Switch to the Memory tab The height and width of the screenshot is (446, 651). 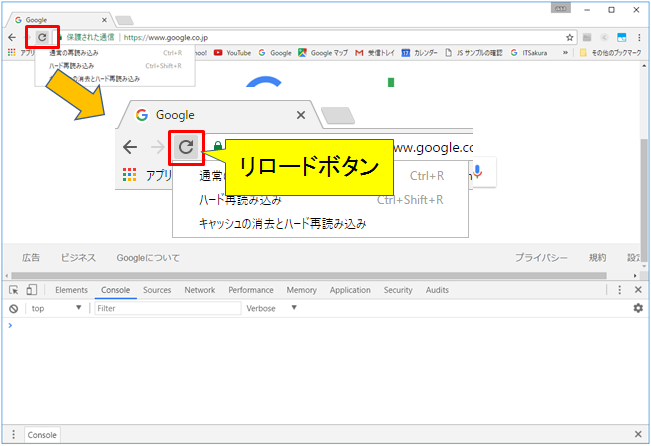(x=301, y=290)
